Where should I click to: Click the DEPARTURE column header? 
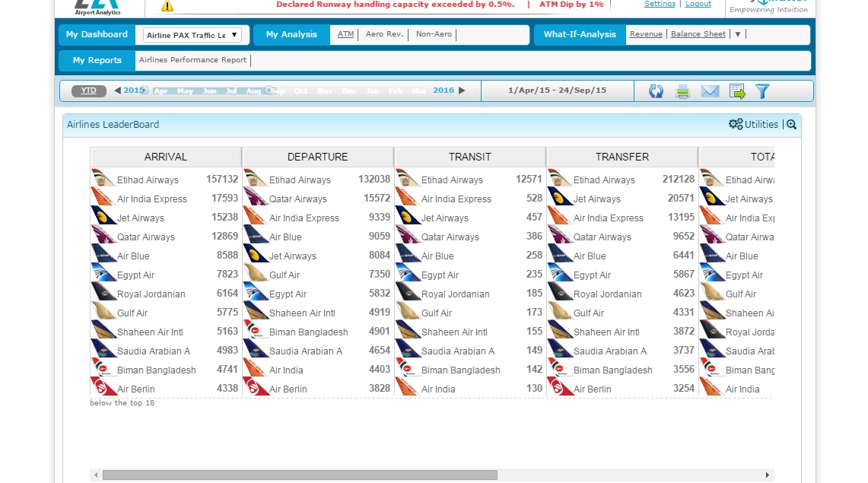coord(318,157)
